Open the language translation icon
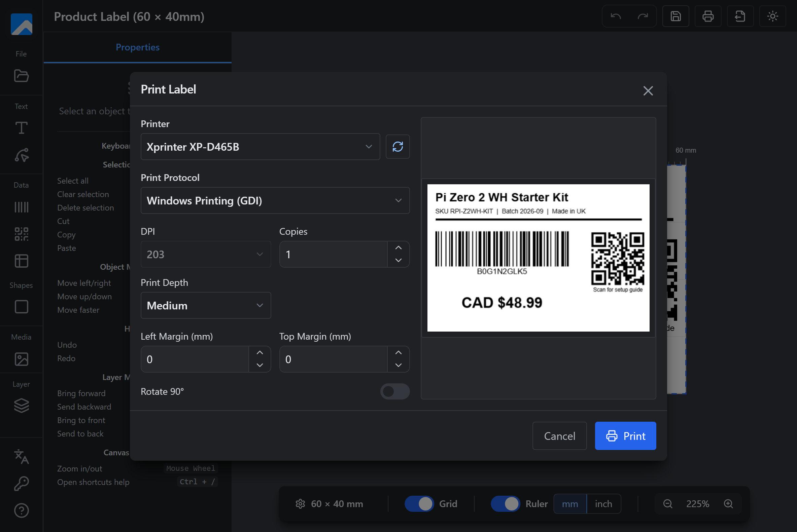 click(22, 457)
